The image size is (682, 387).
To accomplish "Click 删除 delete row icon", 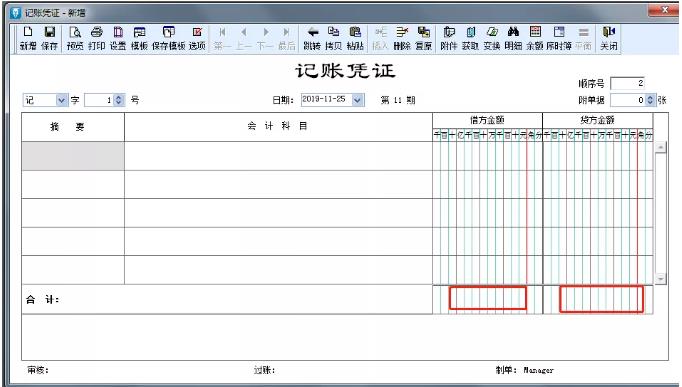I will [x=402, y=38].
